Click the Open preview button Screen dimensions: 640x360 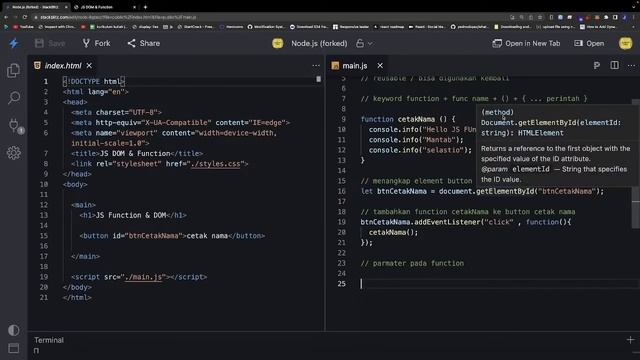[x=589, y=43]
